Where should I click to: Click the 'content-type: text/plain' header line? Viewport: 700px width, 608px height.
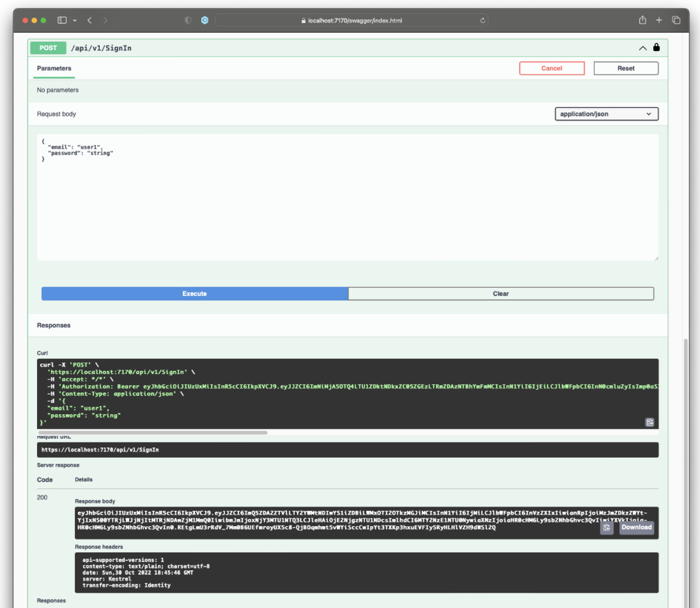click(146, 566)
